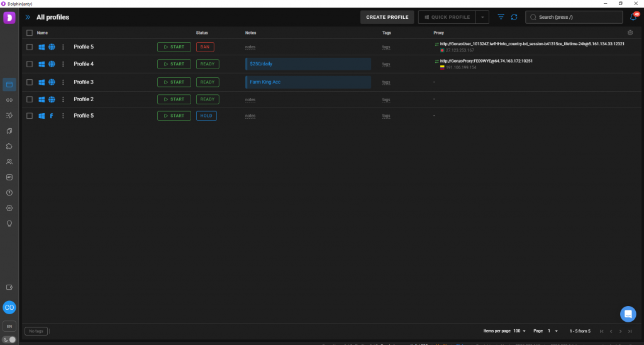644x345 pixels.
Task: Open the Page number dropdown
Action: (x=552, y=331)
